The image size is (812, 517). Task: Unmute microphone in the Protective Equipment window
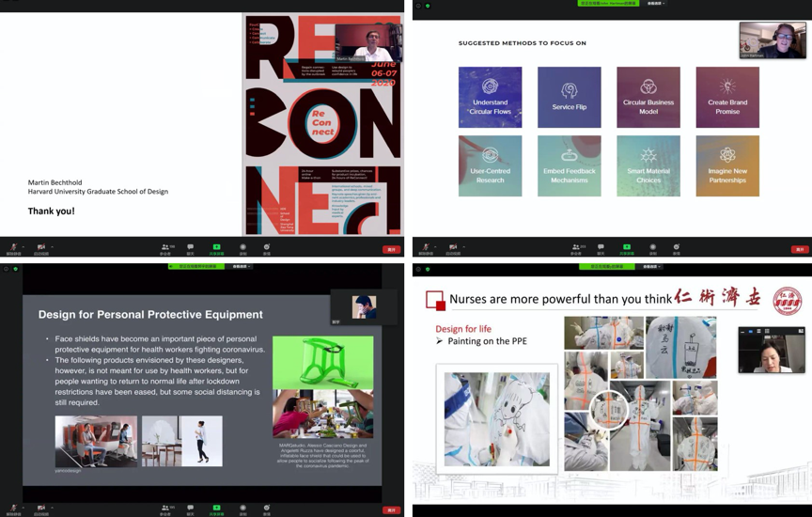tap(13, 509)
